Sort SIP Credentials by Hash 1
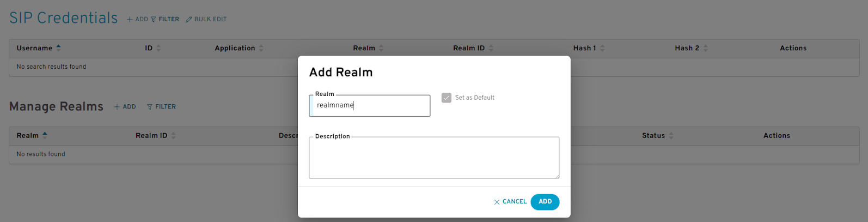 (589, 48)
